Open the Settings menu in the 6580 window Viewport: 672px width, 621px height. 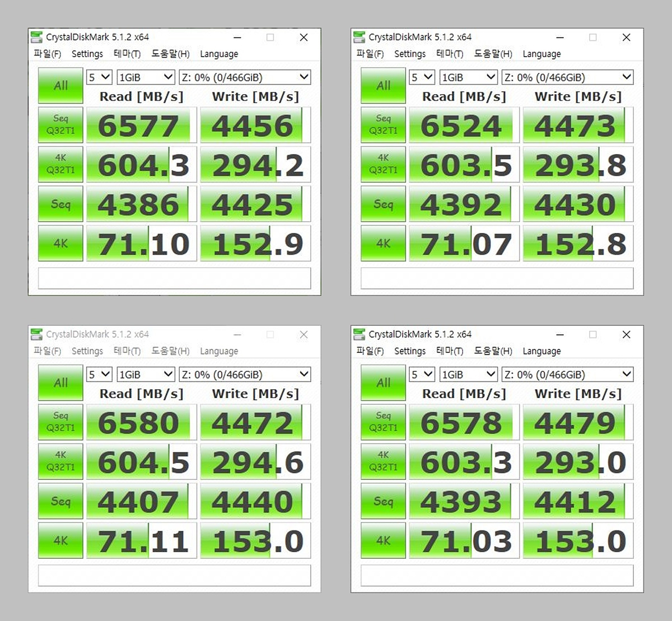(x=87, y=351)
